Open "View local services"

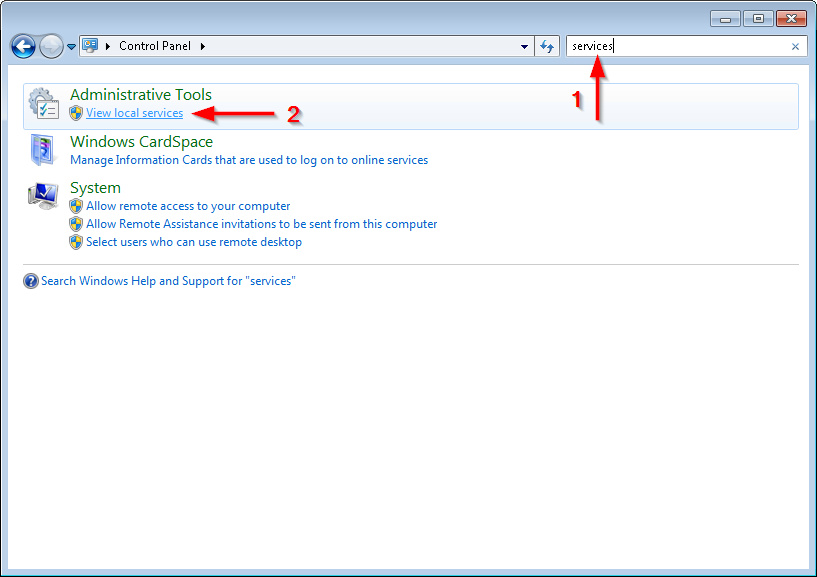(x=133, y=113)
